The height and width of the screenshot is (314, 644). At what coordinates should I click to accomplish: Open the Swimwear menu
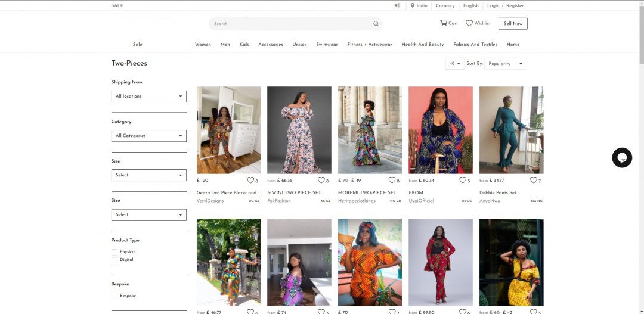point(327,44)
